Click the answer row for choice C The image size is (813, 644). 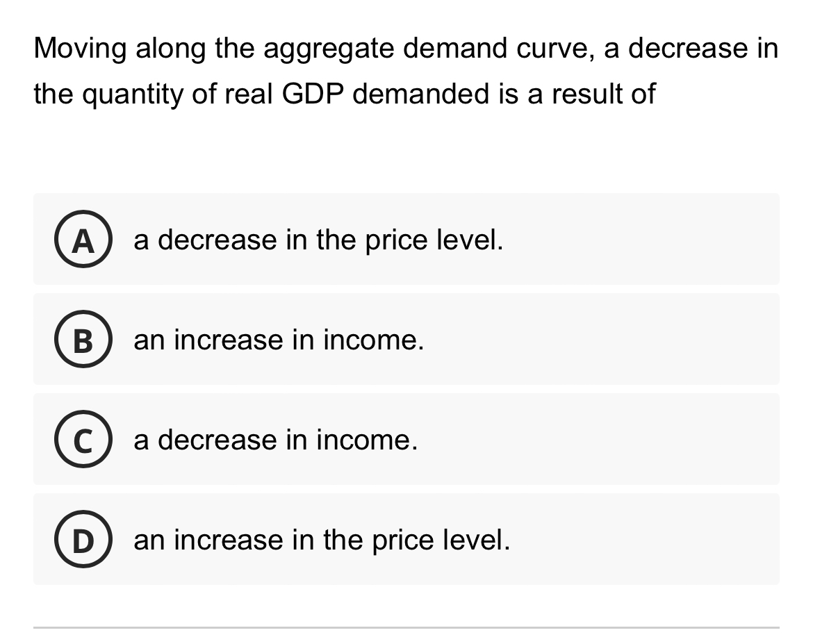pyautogui.click(x=406, y=439)
